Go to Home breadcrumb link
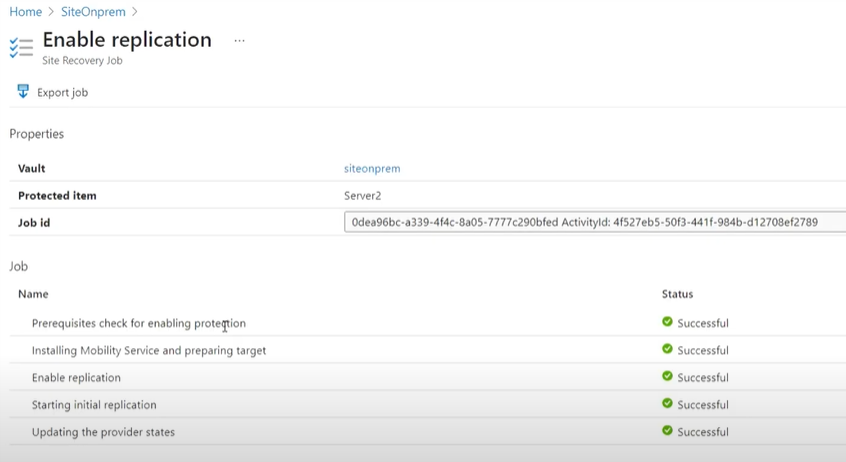Screen dimensions: 846x462 click(25, 12)
